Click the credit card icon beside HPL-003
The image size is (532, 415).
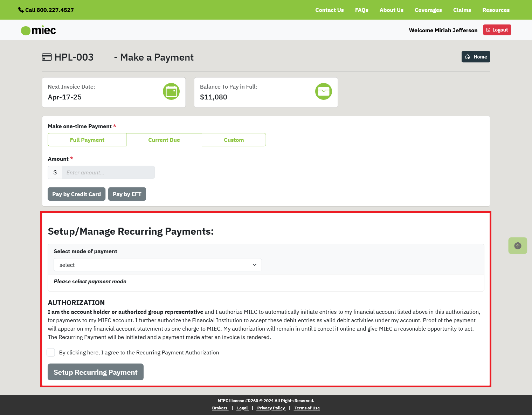[x=47, y=57]
